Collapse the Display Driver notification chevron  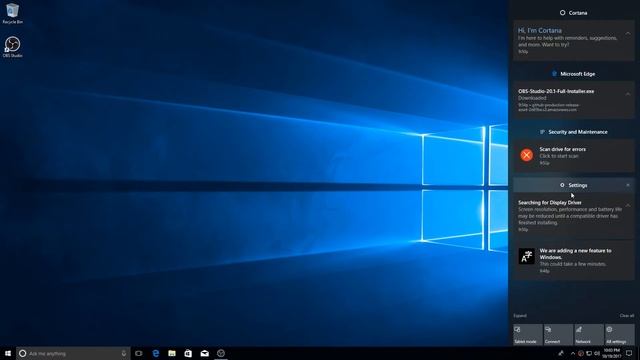click(628, 206)
